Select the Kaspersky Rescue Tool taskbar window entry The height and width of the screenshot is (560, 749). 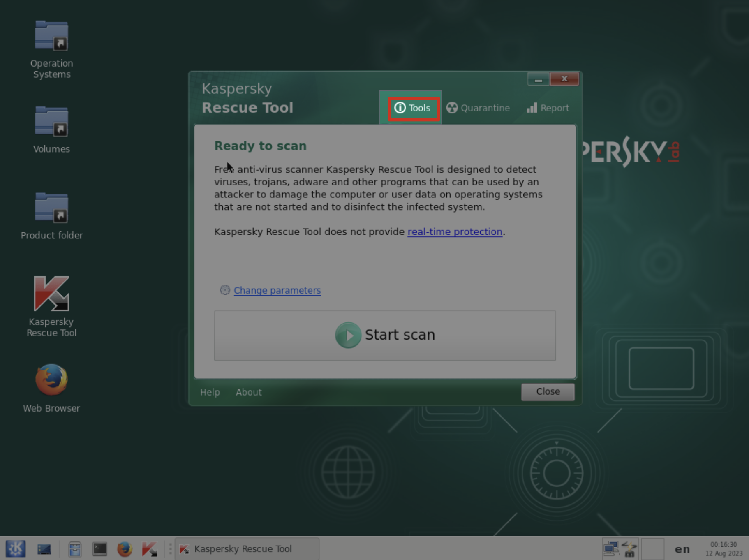[247, 549]
